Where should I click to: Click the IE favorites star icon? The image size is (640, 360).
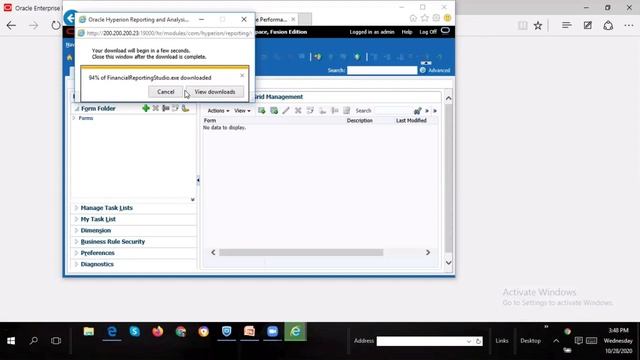pos(424,18)
